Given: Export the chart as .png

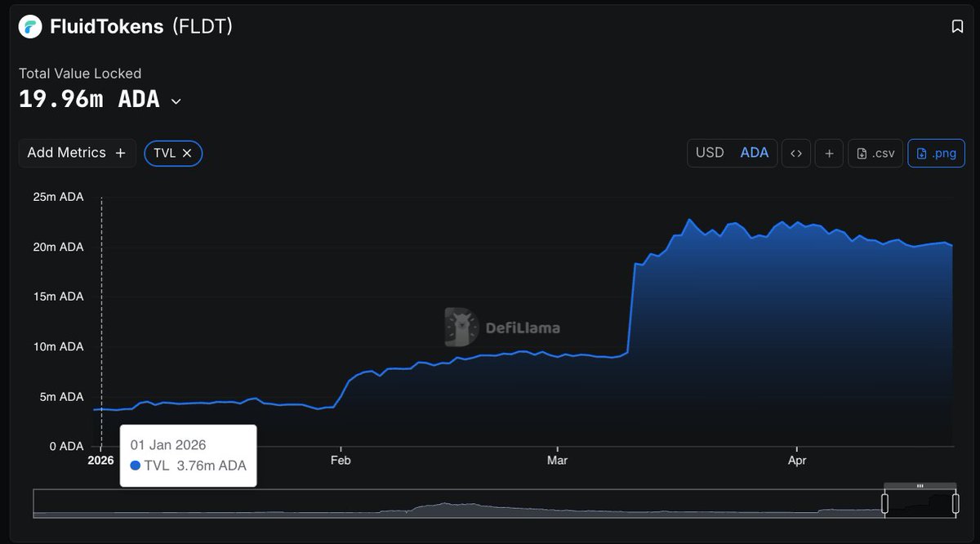Looking at the screenshot, I should click(x=937, y=153).
